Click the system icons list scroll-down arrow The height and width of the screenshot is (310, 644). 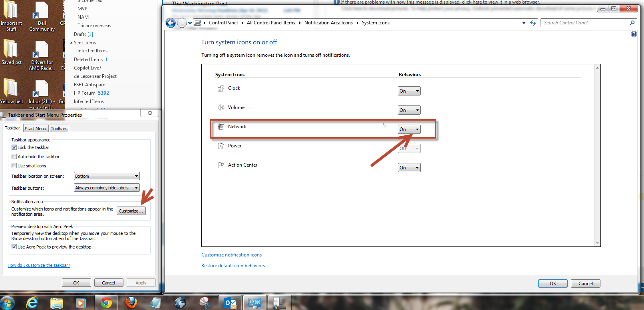pyautogui.click(x=597, y=243)
